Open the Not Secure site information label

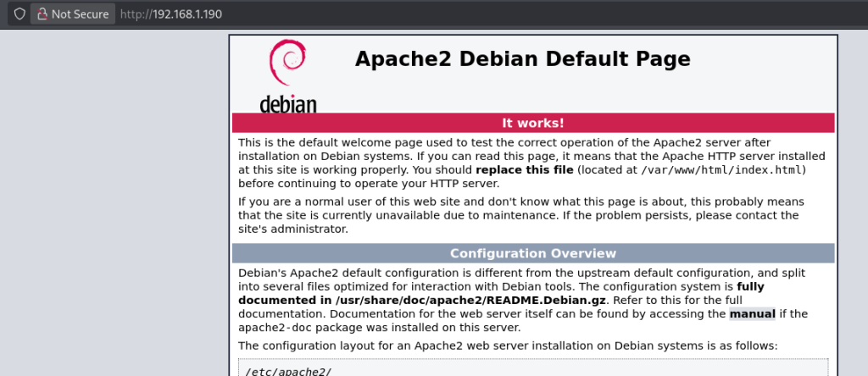click(x=80, y=14)
